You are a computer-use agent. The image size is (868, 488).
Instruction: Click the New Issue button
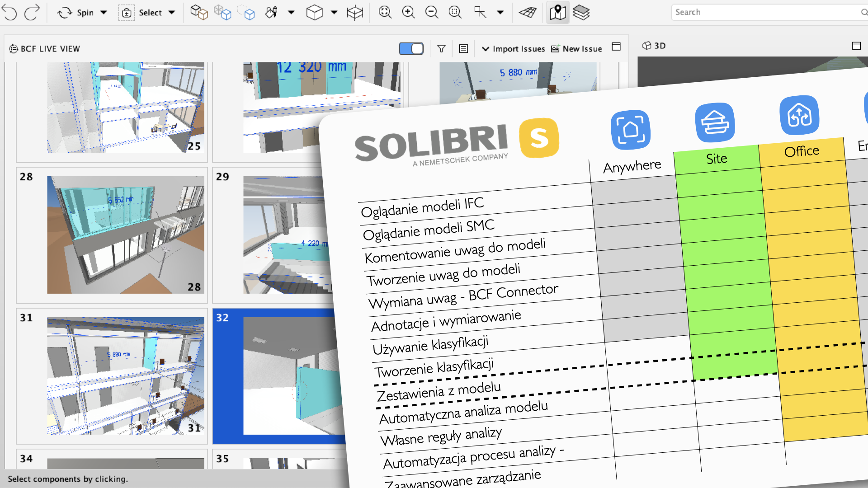[577, 49]
